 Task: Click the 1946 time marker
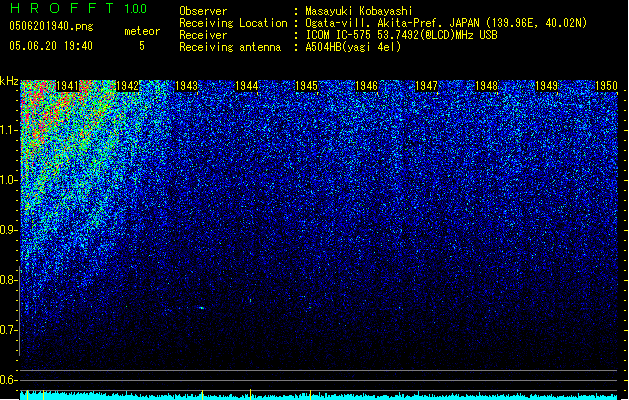[366, 86]
